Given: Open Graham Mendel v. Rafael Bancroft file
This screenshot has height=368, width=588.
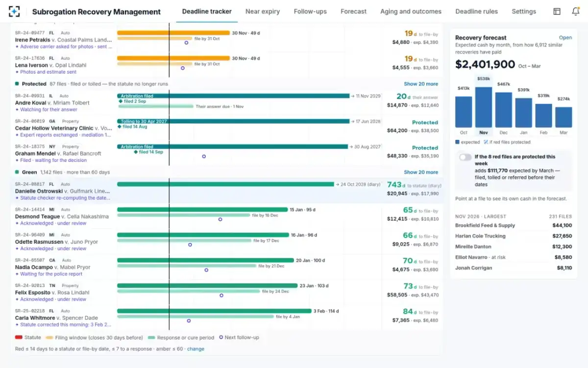Looking at the screenshot, I should (58, 154).
